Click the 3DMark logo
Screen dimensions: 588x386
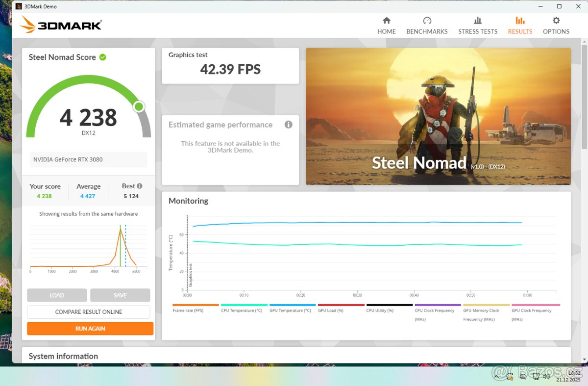tap(61, 25)
